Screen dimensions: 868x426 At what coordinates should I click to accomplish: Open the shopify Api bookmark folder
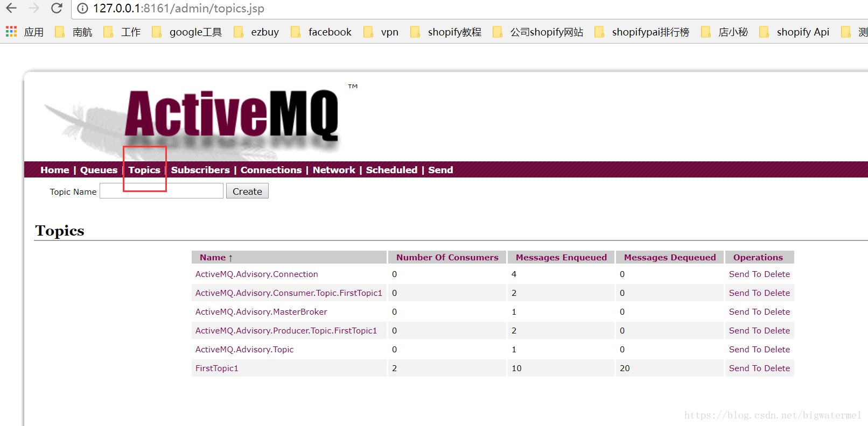click(794, 32)
